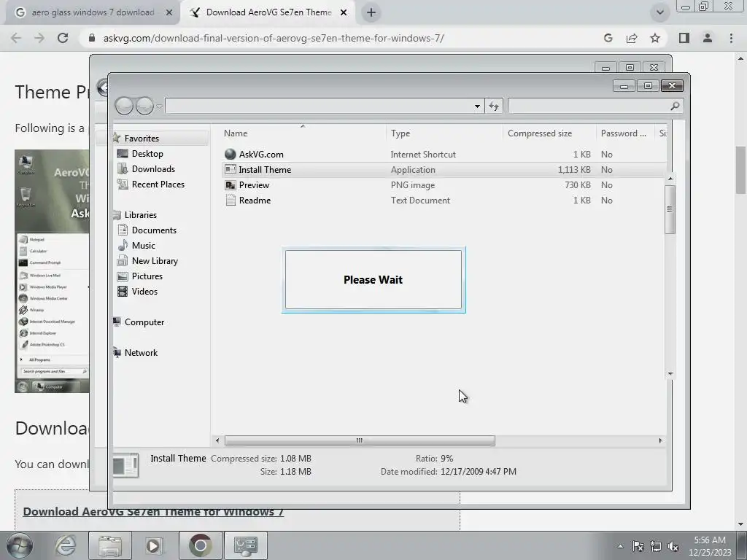Sort by Compressed size column header
Viewport: 747px width, 560px height.
(549, 133)
